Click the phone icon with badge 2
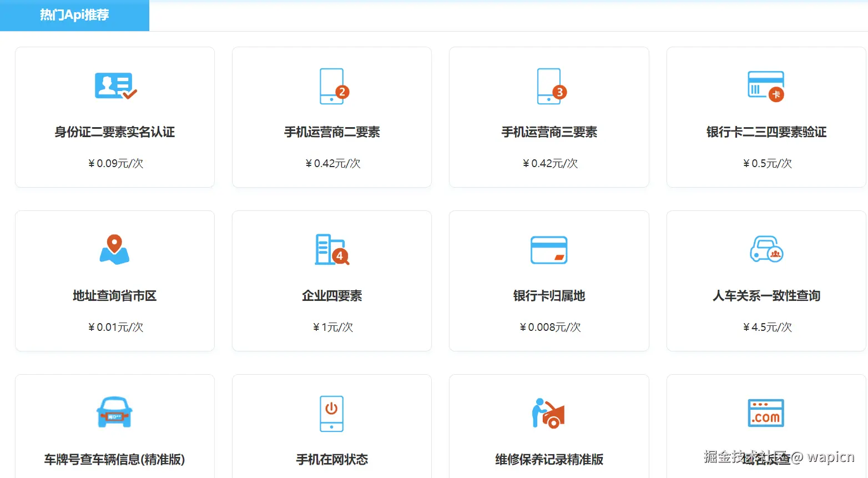Image resolution: width=868 pixels, height=478 pixels. (x=332, y=86)
